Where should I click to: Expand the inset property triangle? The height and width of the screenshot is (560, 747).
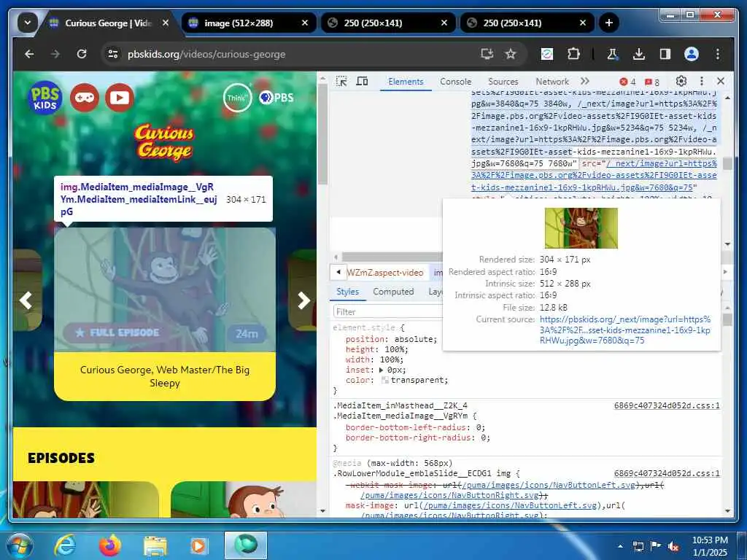[381, 370]
